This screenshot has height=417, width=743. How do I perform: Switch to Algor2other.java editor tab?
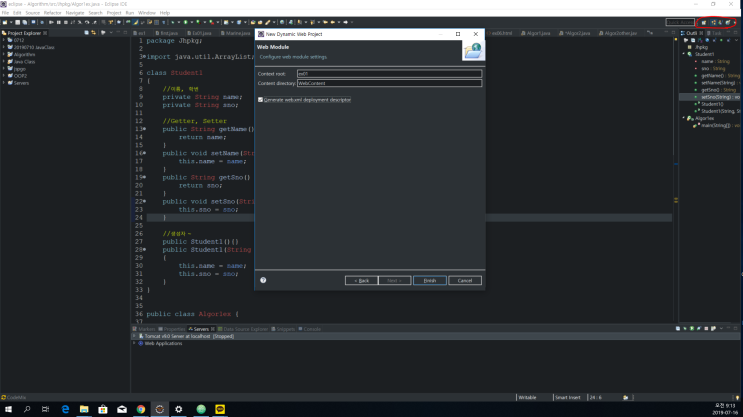[618, 33]
